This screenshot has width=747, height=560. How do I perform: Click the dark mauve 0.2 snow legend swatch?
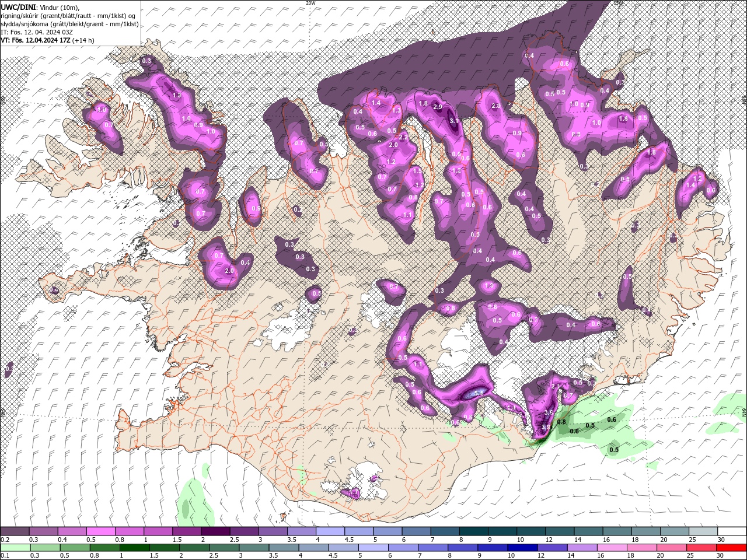tap(15, 531)
